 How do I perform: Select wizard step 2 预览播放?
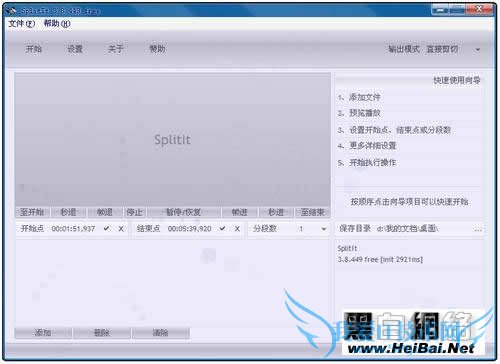point(359,113)
